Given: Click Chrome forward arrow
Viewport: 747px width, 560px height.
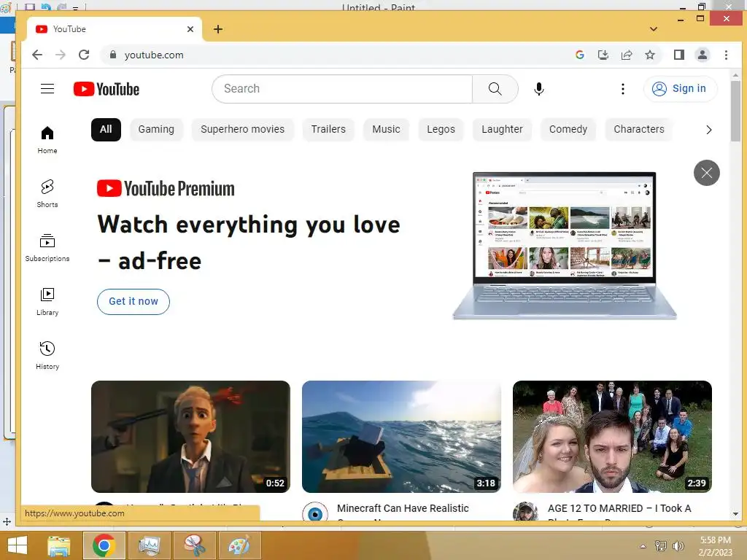Looking at the screenshot, I should [x=61, y=55].
